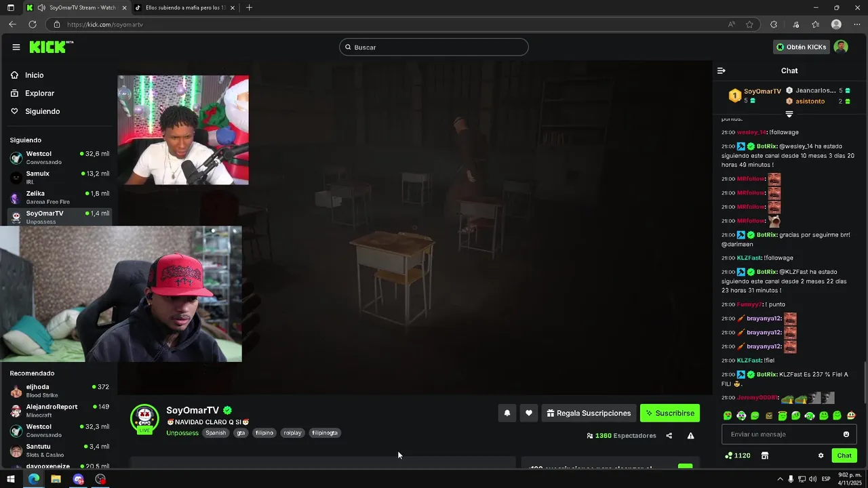Add this page to favorites
The image size is (868, 488).
(x=749, y=24)
